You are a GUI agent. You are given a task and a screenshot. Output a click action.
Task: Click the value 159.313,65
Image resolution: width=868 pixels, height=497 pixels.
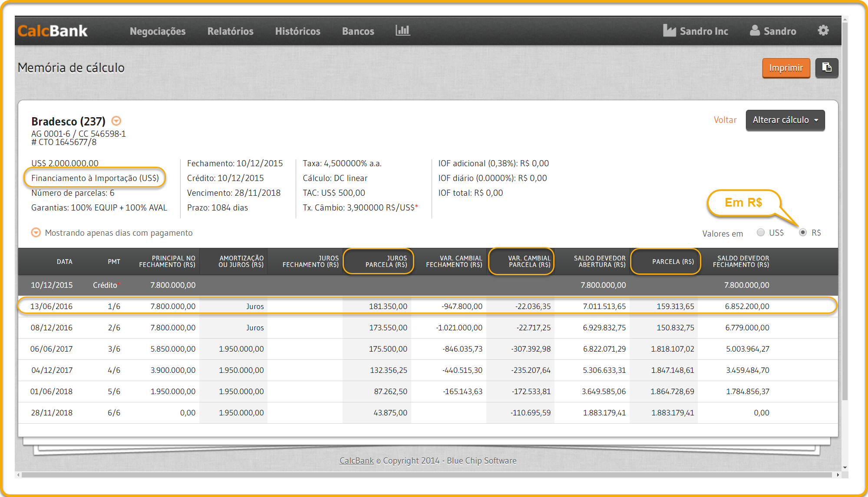[x=675, y=306]
